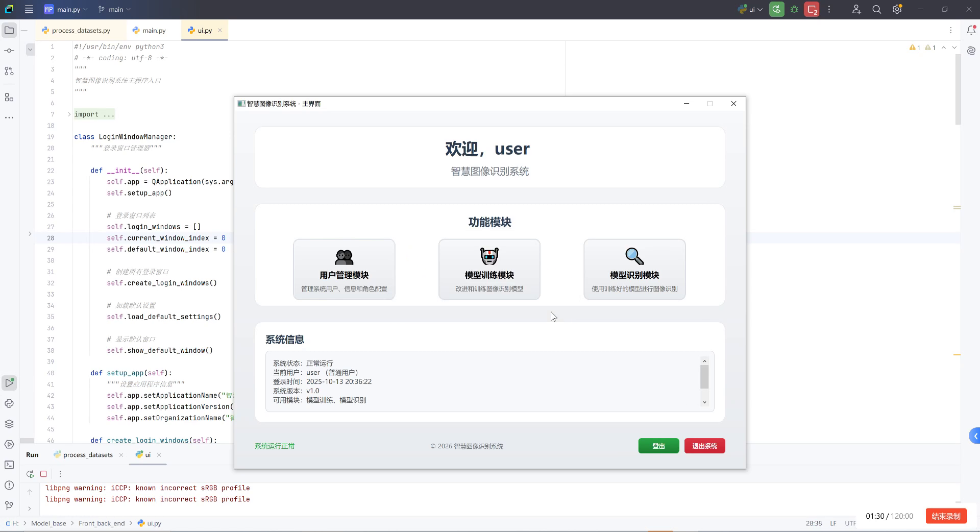Open the notifications bell
Viewport: 980px width, 532px height.
(x=972, y=30)
